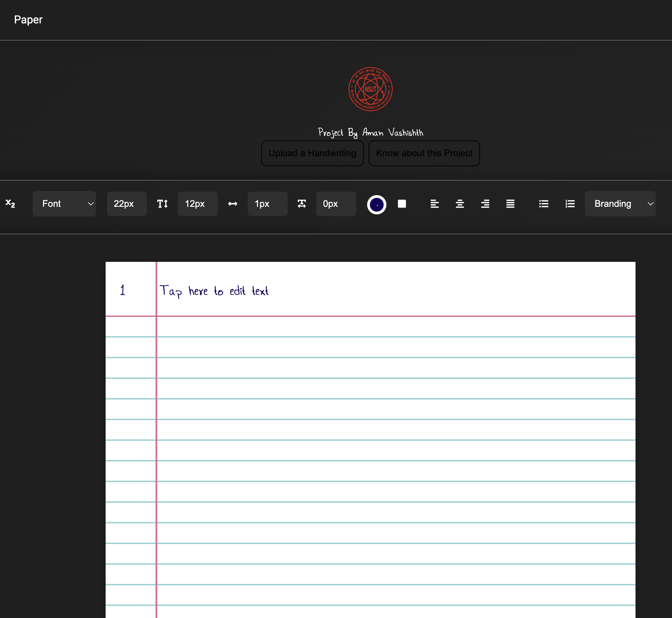Click the letter spacing arrow icon
The width and height of the screenshot is (672, 618).
click(x=232, y=204)
